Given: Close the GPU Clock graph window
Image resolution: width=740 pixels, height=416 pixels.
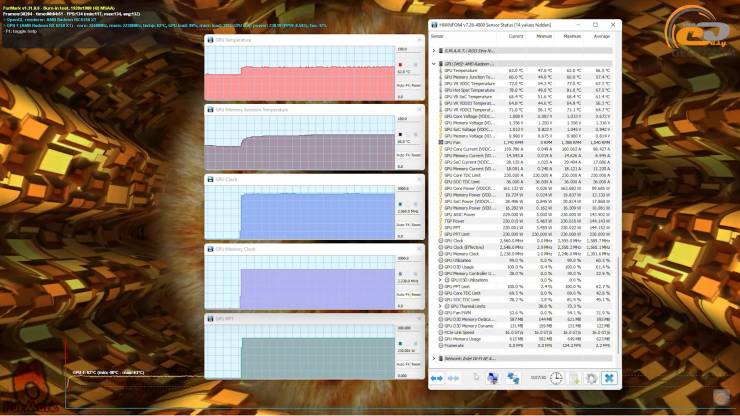Looking at the screenshot, I should (419, 179).
